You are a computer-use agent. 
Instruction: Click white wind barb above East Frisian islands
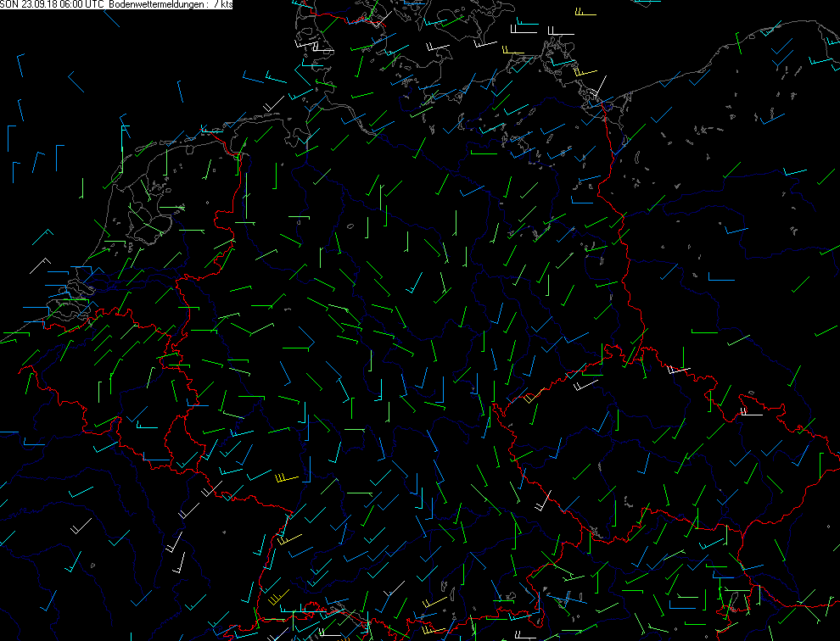tap(273, 105)
